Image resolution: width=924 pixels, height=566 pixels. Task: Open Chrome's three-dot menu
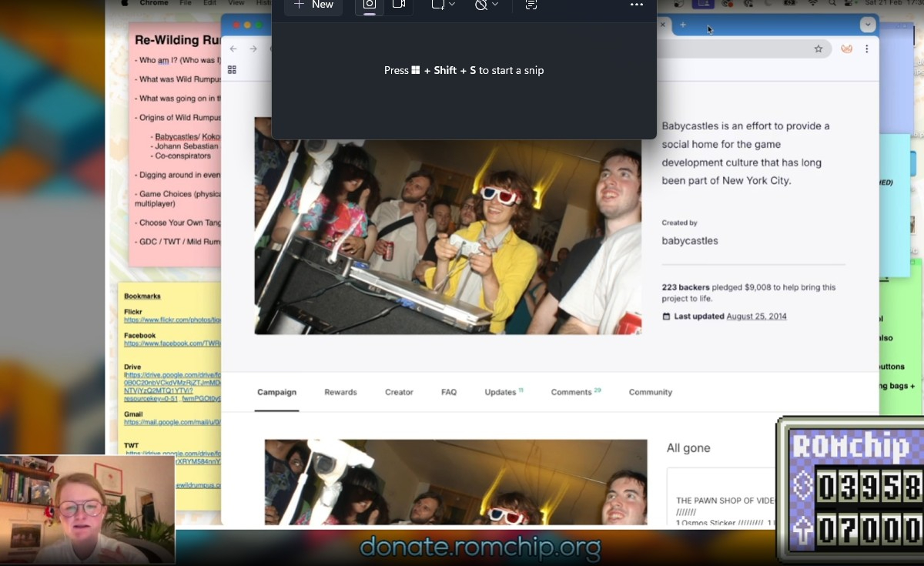(867, 49)
